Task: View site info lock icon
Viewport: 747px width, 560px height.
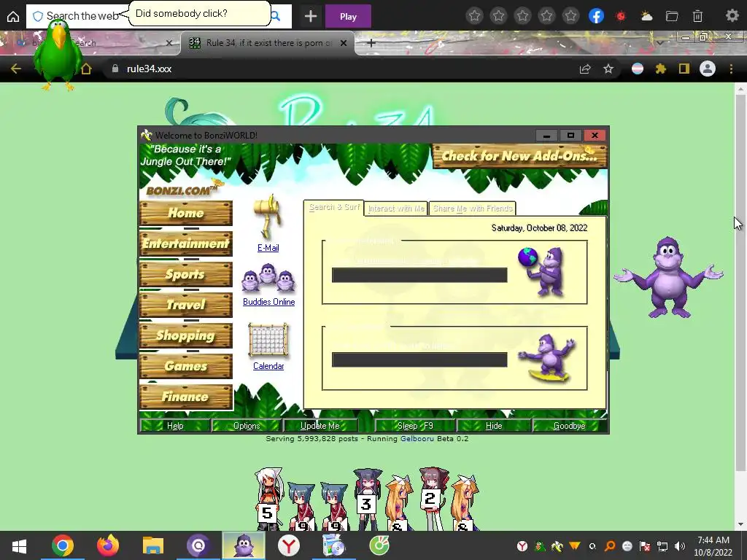Action: point(115,69)
